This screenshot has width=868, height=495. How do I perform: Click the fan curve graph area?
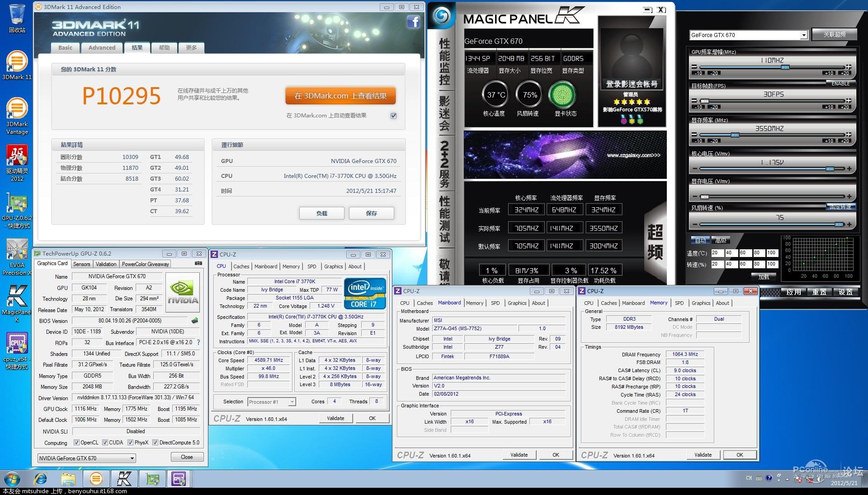[x=823, y=254]
